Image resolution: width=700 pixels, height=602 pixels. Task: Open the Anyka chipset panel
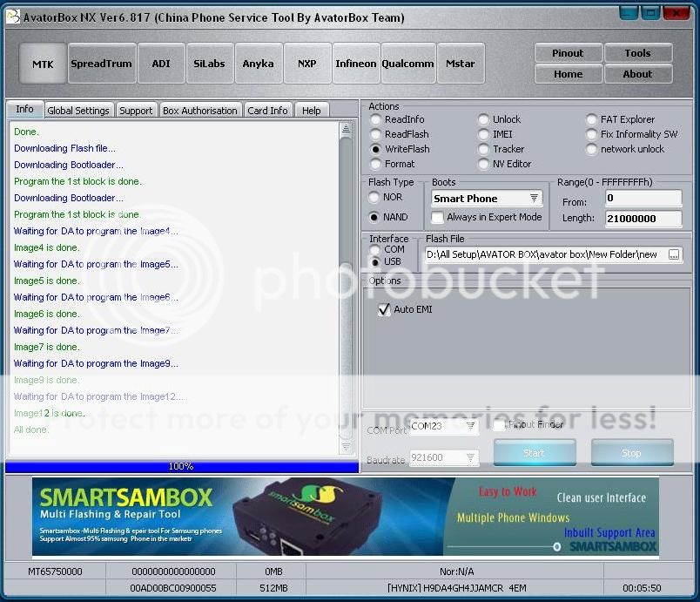click(259, 63)
